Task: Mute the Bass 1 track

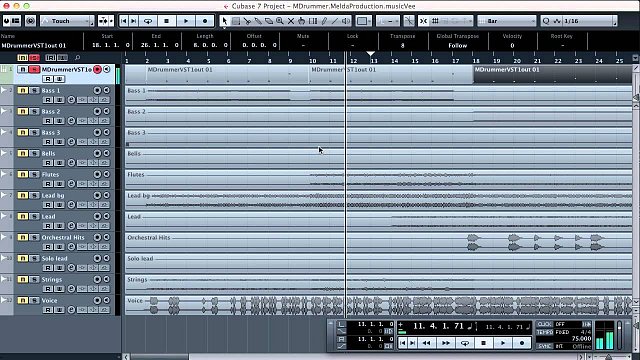Action: 23,90
